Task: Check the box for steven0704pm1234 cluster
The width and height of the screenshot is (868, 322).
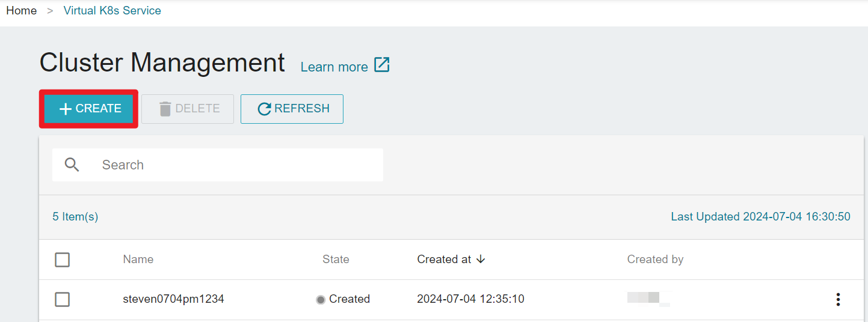Action: (62, 299)
